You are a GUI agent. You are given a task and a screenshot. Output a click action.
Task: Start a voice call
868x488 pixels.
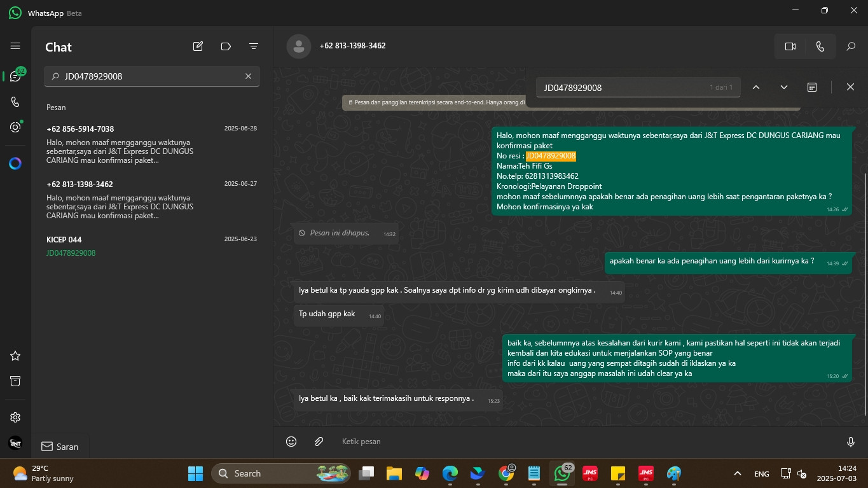point(820,46)
